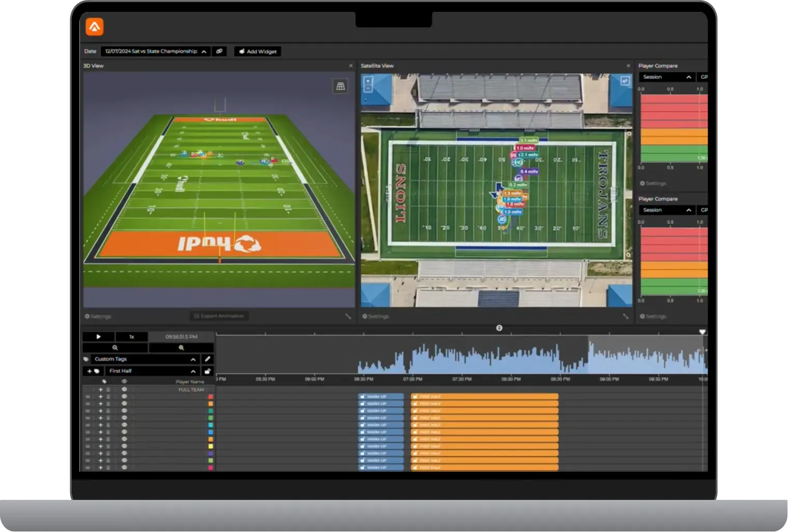This screenshot has height=532, width=788.
Task: Collapse the 12/07/2024 date selection dropdown
Action: (203, 51)
